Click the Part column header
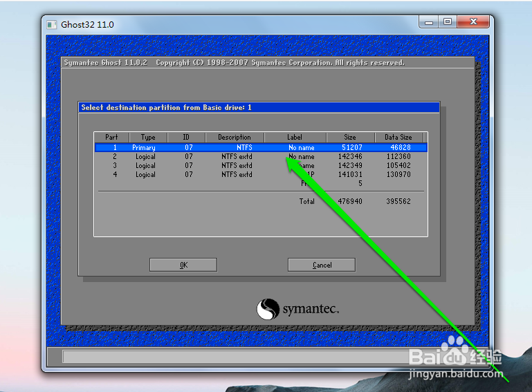Image resolution: width=532 pixels, height=392 pixels. (x=111, y=137)
